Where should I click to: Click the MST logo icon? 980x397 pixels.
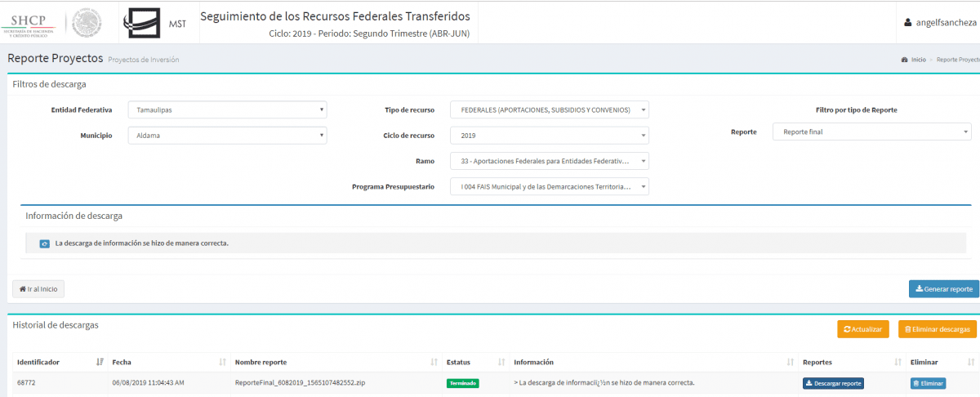[x=142, y=23]
